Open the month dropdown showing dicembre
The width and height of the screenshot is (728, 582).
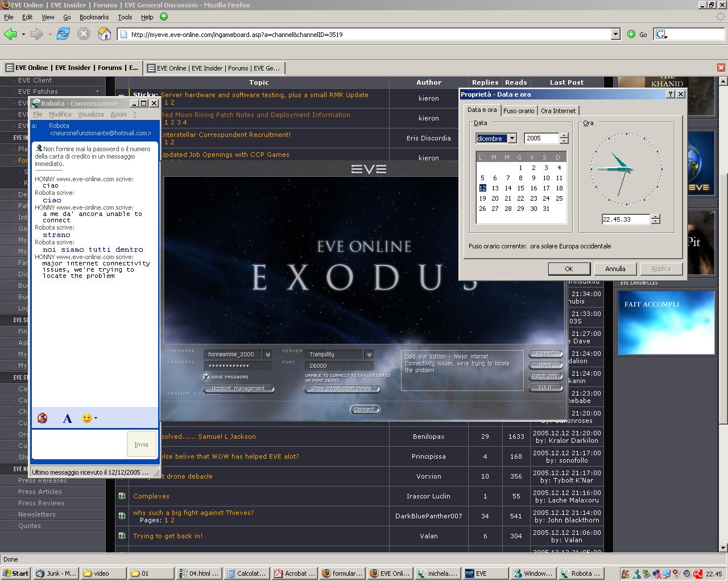point(512,138)
